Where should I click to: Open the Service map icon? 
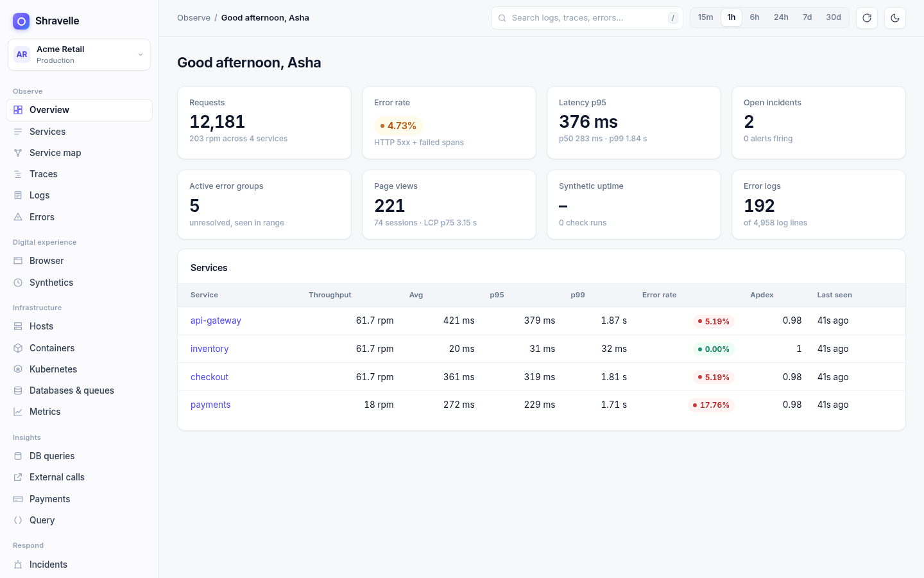(18, 153)
